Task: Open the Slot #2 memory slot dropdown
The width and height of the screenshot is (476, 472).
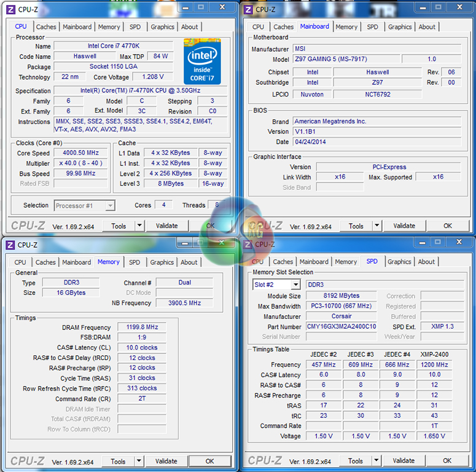Action: click(x=295, y=285)
